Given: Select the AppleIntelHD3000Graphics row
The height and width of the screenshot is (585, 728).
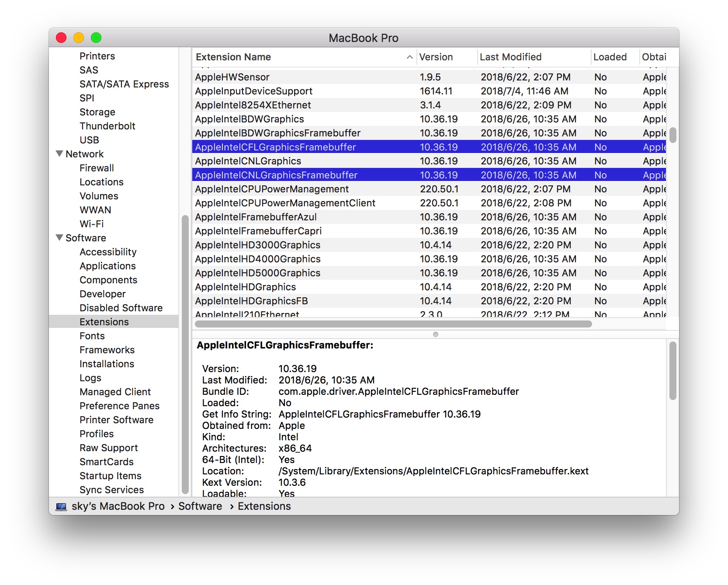Looking at the screenshot, I should (429, 245).
